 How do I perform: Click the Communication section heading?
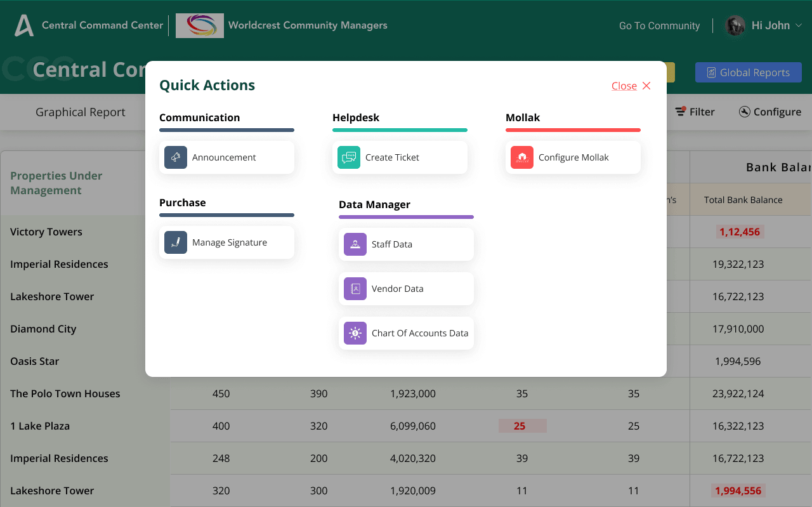[x=200, y=117]
